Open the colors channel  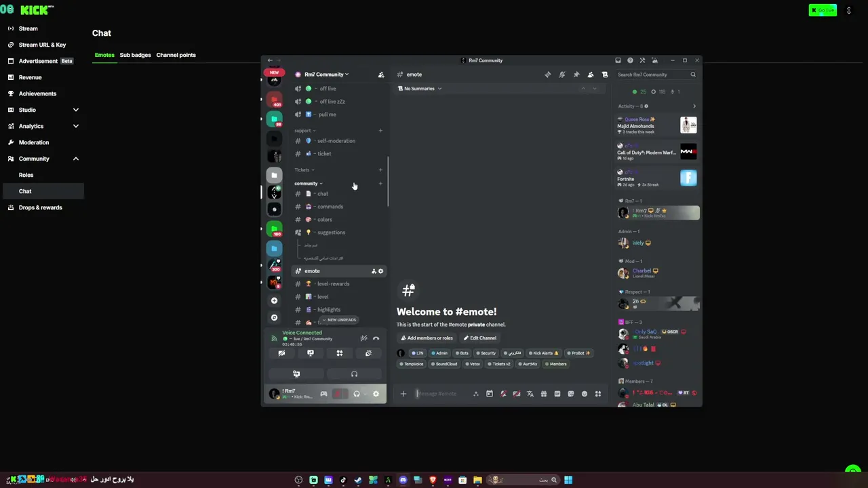tap(339, 220)
